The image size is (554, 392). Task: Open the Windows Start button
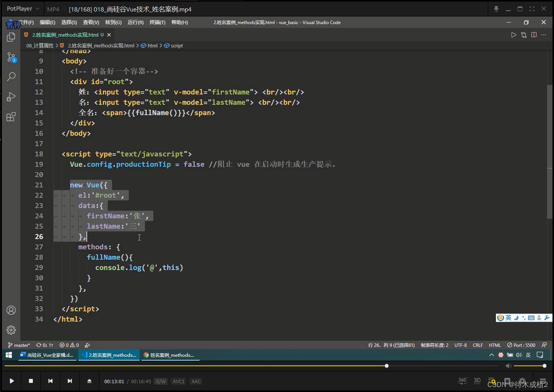coord(9,355)
